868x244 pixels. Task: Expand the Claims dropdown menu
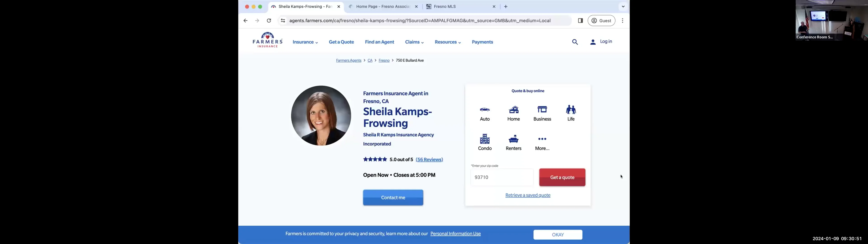[x=414, y=42]
